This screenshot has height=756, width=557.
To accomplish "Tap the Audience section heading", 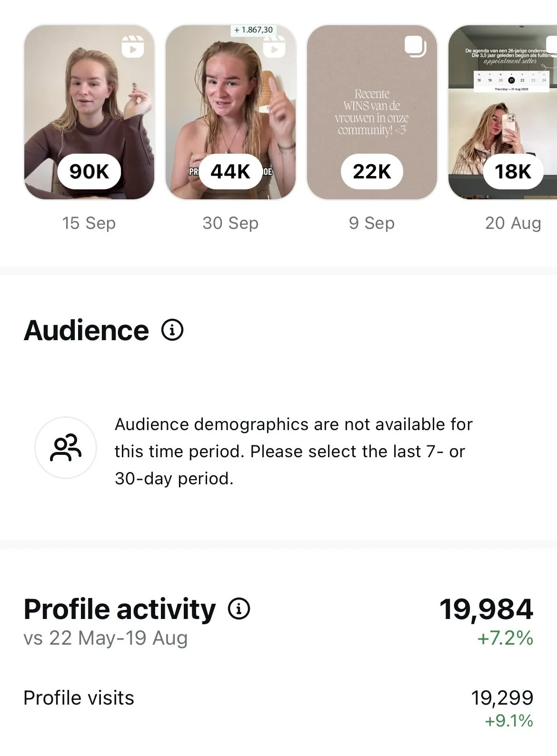I will coord(86,330).
